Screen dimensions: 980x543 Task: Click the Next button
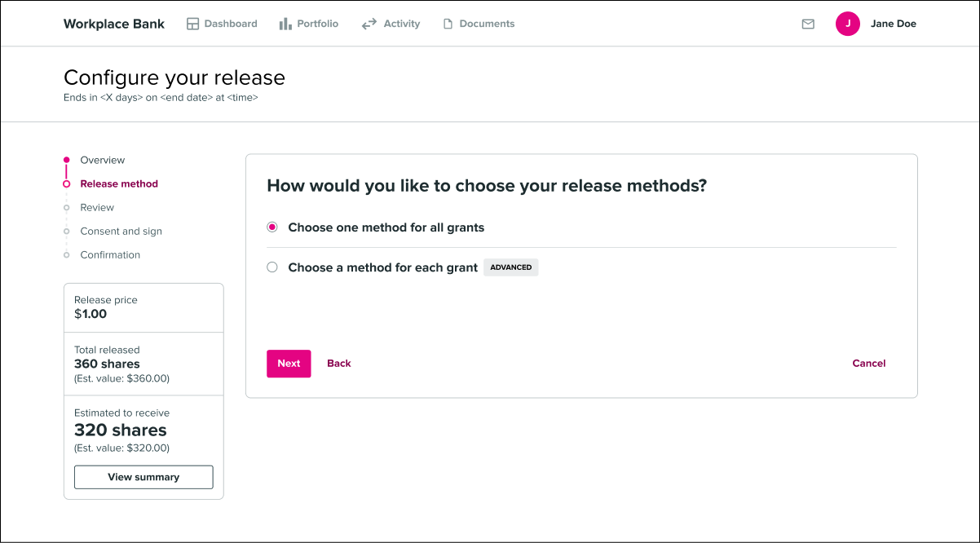point(289,364)
